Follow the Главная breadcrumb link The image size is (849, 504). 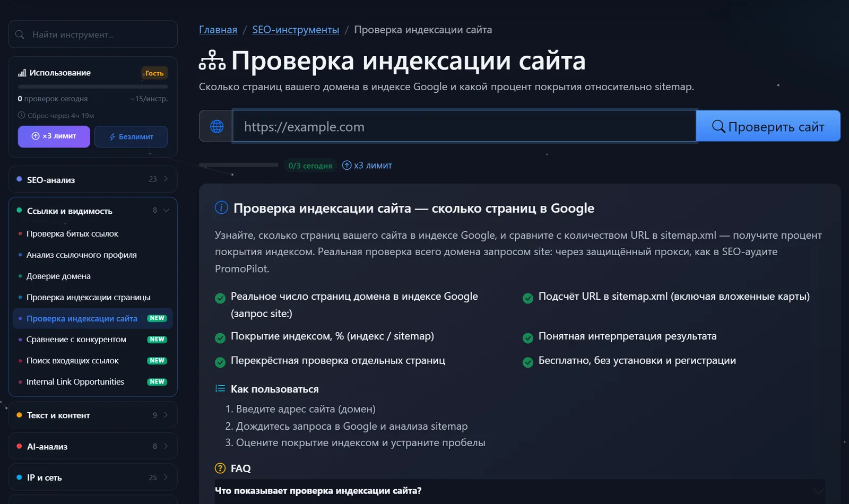coord(218,30)
